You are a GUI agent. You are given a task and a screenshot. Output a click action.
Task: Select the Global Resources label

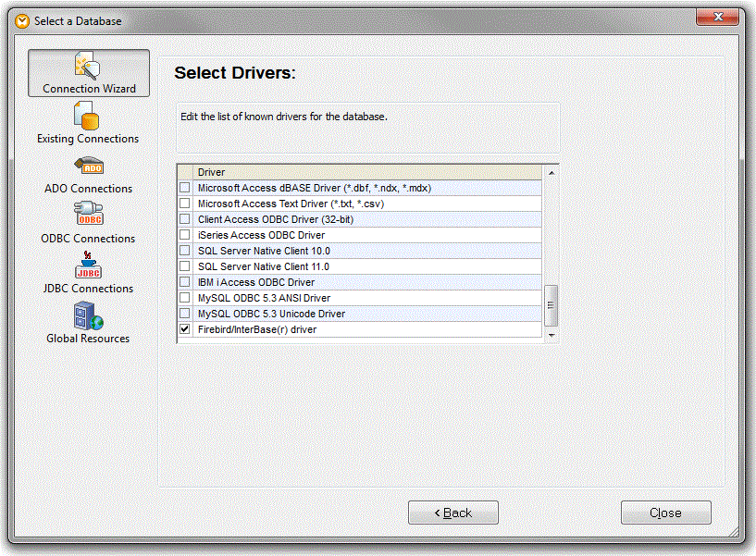click(88, 339)
